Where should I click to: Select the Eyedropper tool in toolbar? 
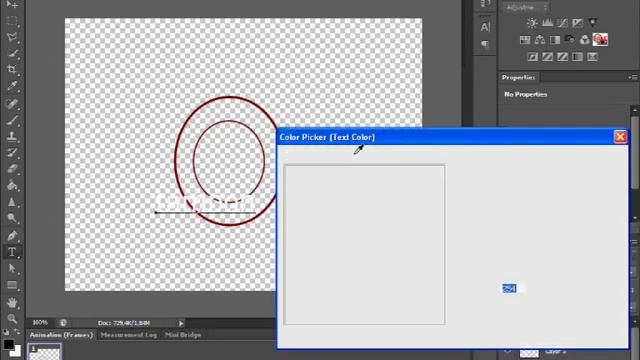tap(12, 86)
